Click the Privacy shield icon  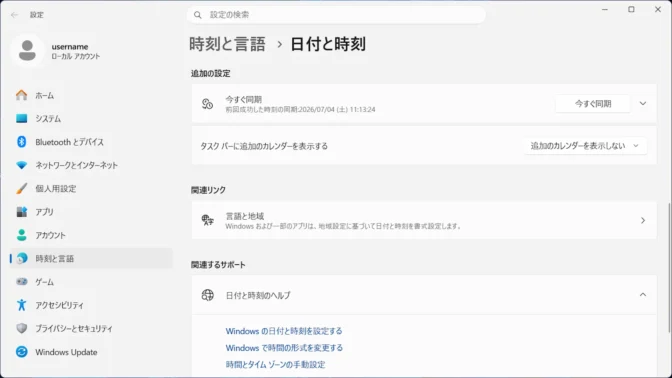coord(21,328)
